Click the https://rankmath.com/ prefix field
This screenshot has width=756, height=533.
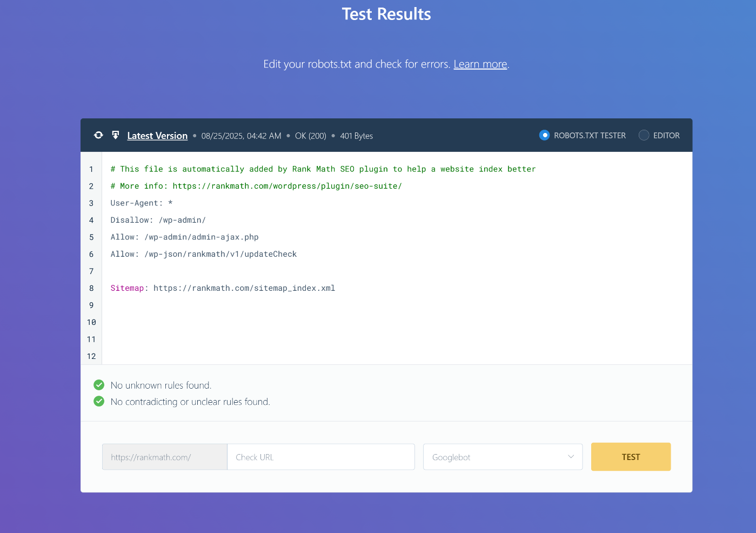click(165, 457)
